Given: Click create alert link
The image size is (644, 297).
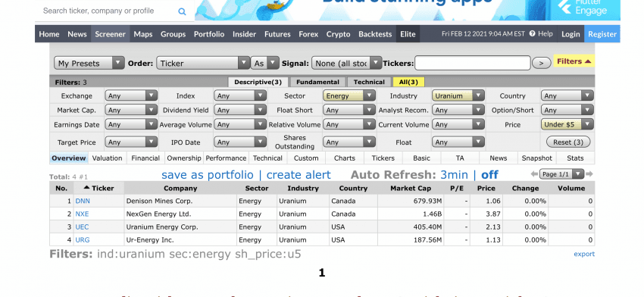Looking at the screenshot, I should click(x=299, y=175).
